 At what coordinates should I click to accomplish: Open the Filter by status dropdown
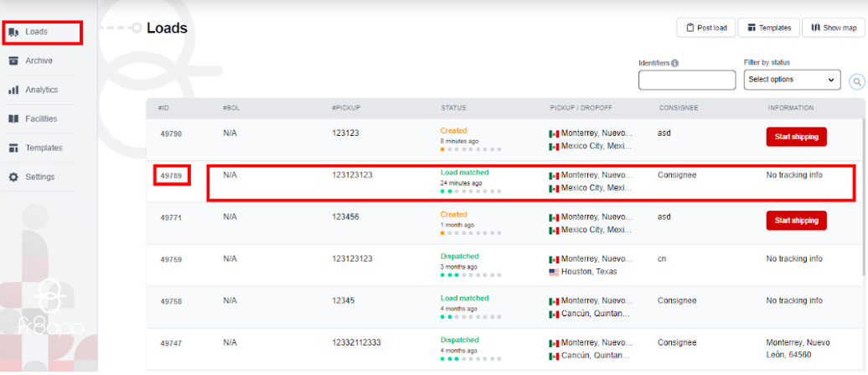click(792, 80)
